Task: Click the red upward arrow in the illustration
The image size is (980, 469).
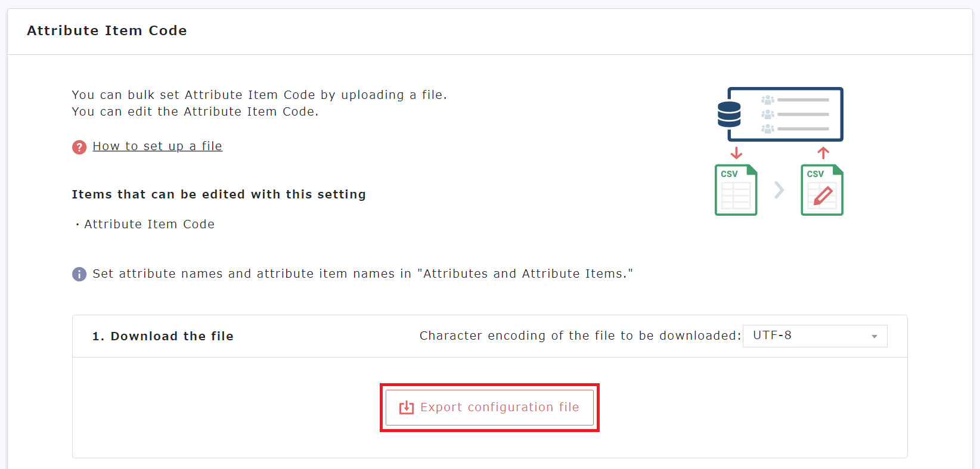Action: pos(823,153)
